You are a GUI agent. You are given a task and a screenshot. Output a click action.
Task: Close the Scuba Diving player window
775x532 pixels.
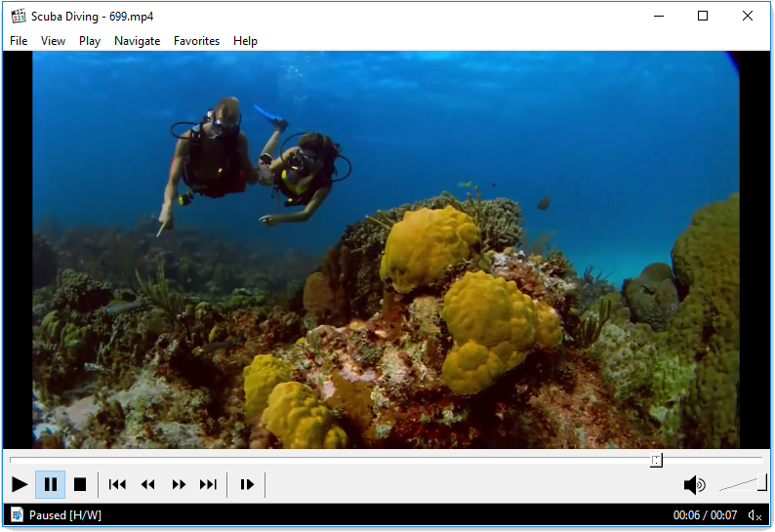click(748, 16)
